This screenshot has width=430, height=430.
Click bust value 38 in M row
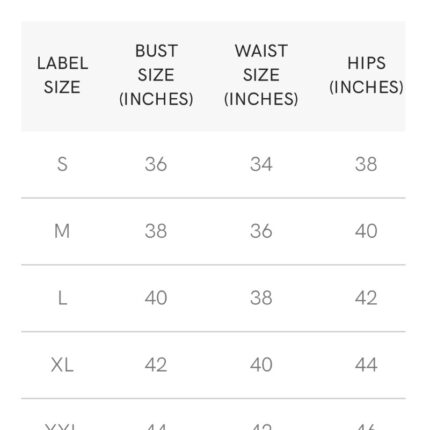156,231
